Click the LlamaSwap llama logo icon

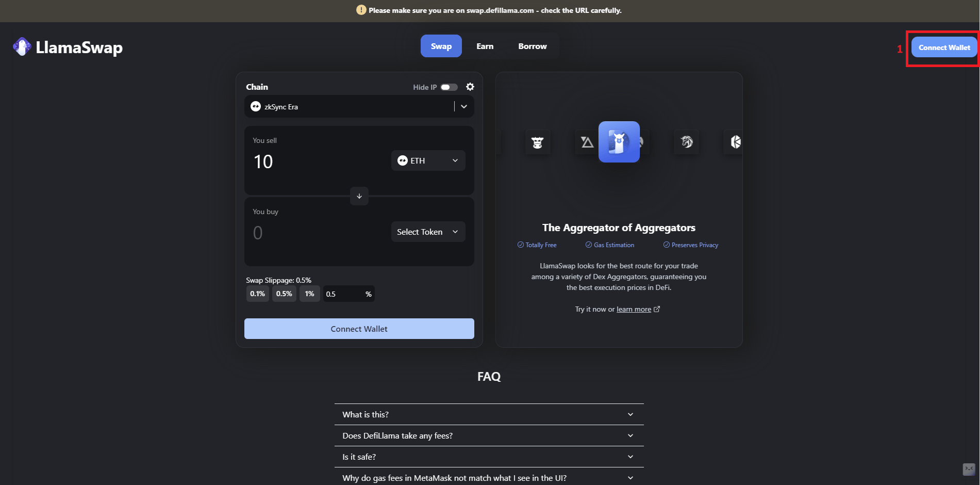(22, 47)
